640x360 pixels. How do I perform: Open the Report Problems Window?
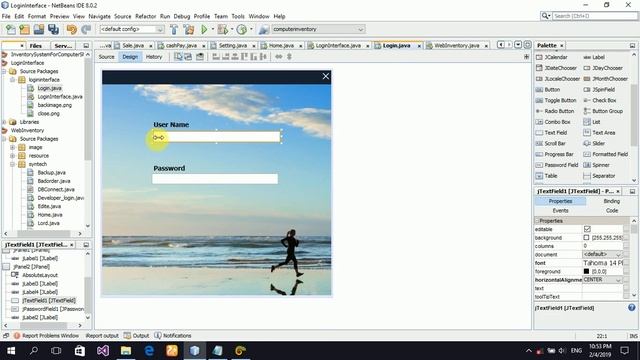[x=46, y=336]
